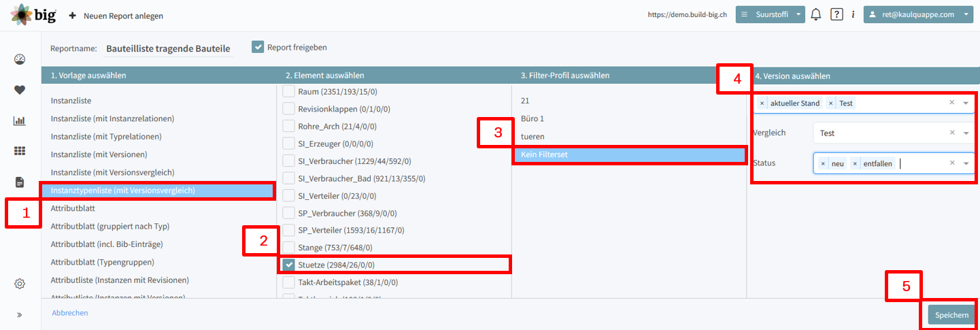The image size is (980, 330).
Task: Check the SP_Verbraucher checkbox
Action: pyautogui.click(x=289, y=213)
